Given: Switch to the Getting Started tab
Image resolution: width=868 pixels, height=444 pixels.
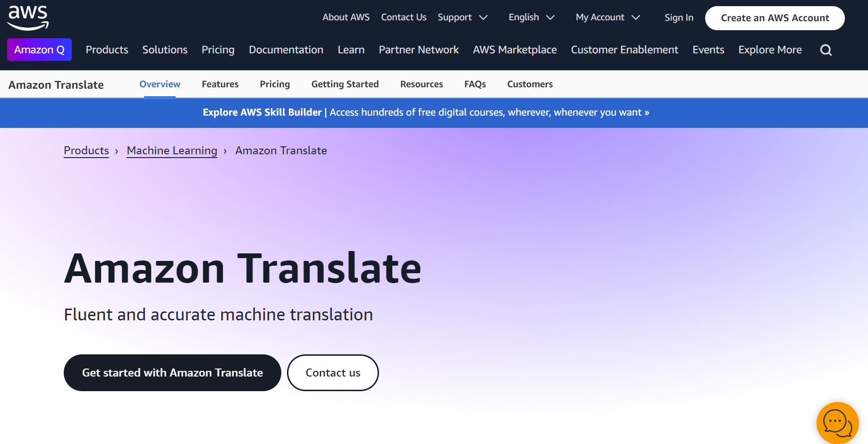Looking at the screenshot, I should click(x=345, y=84).
